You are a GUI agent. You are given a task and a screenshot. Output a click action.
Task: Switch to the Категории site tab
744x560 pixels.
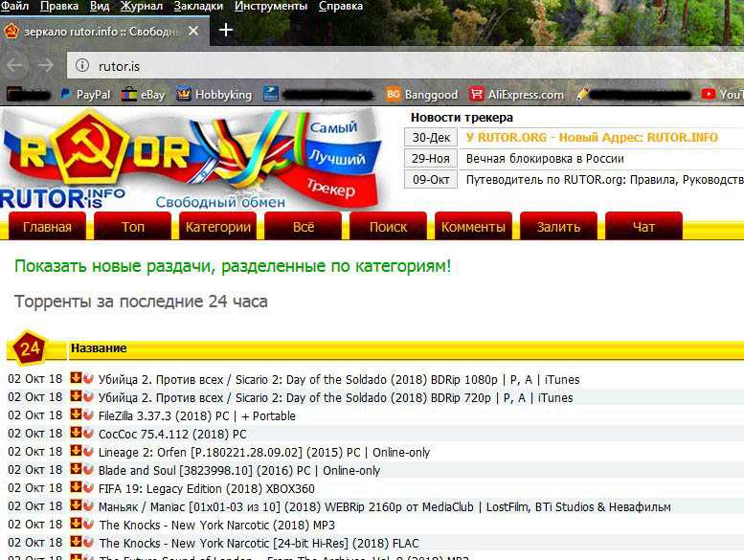(x=218, y=227)
